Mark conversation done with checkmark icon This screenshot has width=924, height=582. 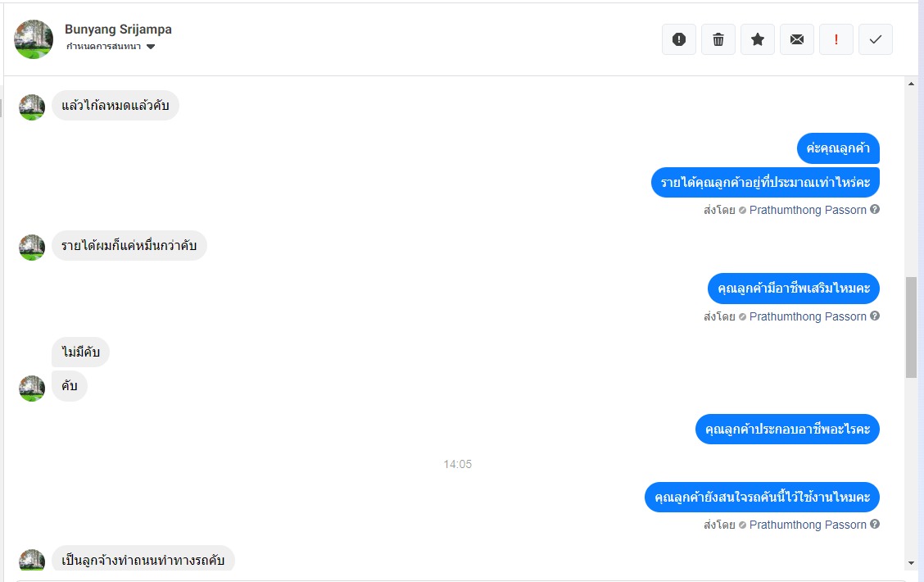pos(876,39)
